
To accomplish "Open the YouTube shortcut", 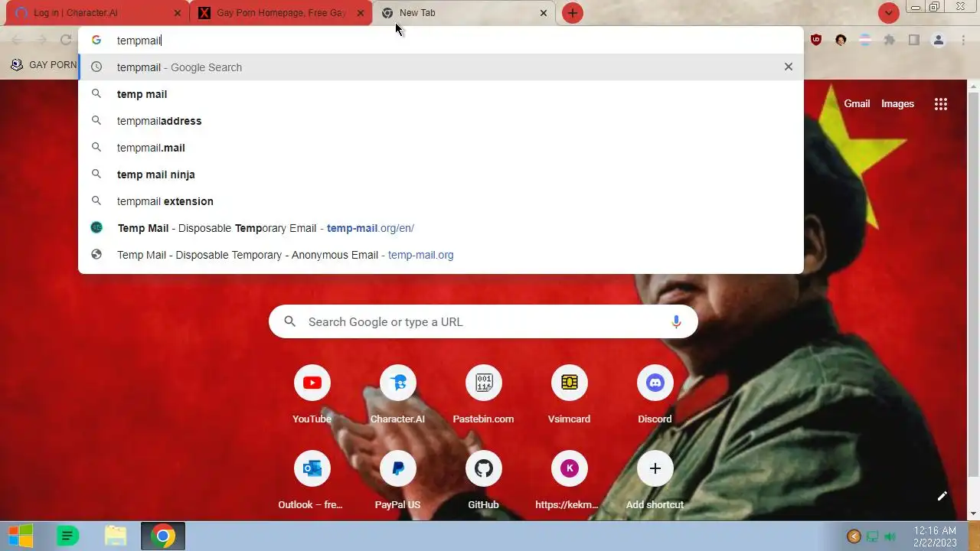I will tap(312, 395).
